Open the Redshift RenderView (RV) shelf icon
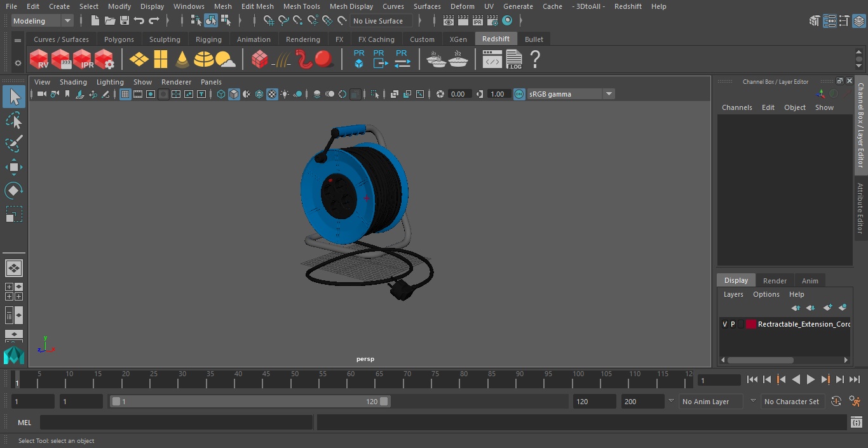Image resolution: width=868 pixels, height=448 pixels. click(x=39, y=60)
